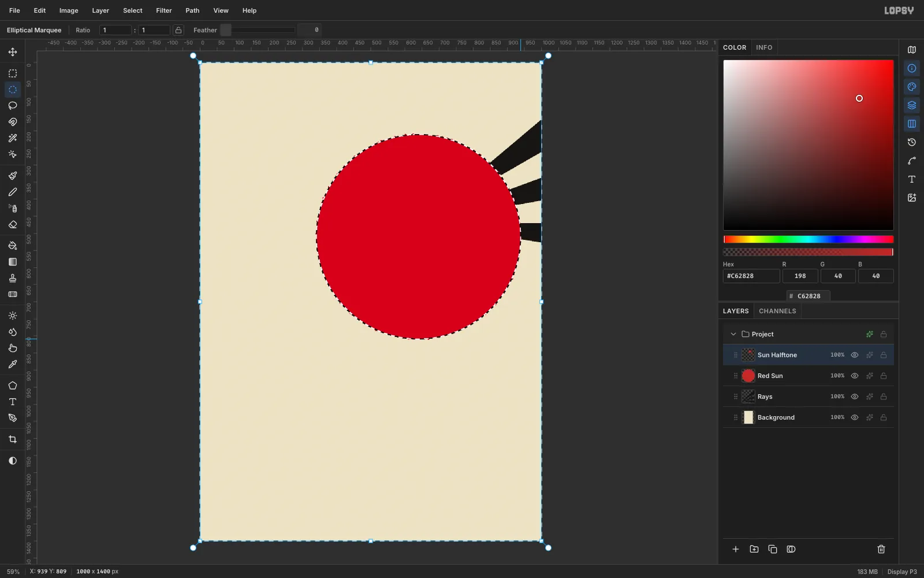Select the Crop tool
This screenshot has height=578, width=924.
[13, 439]
